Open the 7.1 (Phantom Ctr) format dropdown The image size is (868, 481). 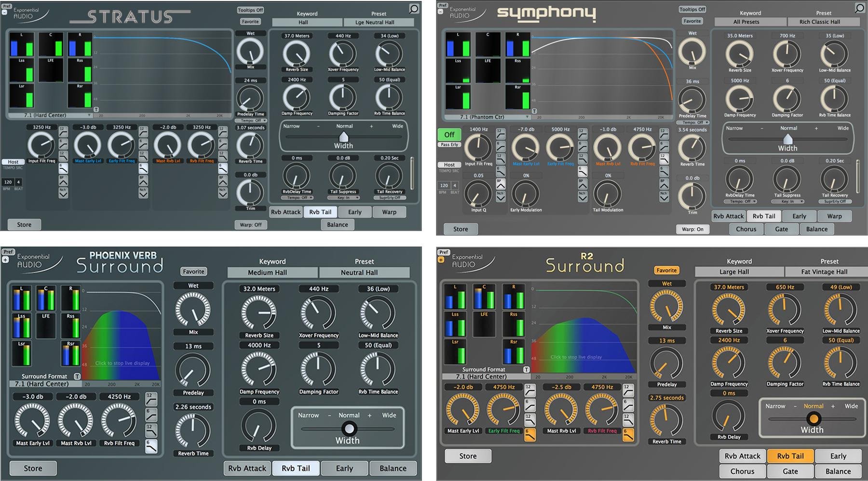click(488, 117)
